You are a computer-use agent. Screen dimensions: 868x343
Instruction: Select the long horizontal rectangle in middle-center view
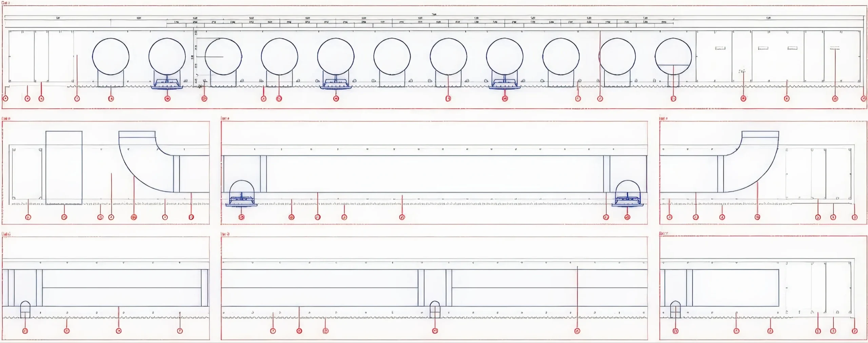(435, 174)
